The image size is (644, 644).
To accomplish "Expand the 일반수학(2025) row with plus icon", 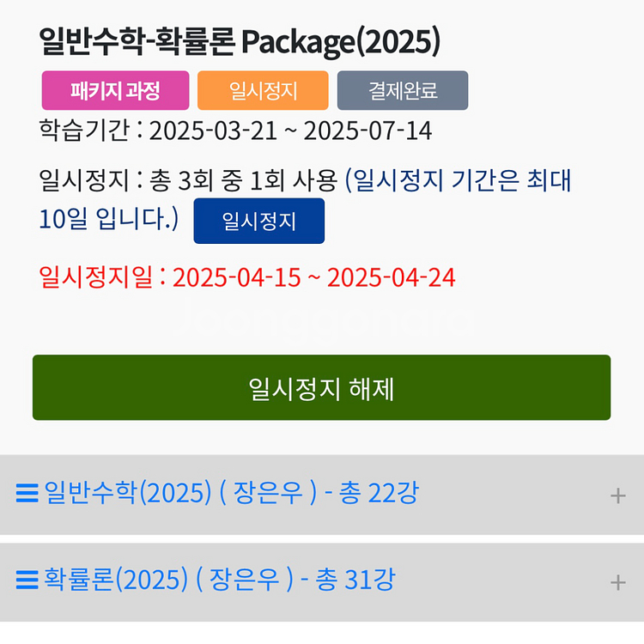I will (x=617, y=495).
